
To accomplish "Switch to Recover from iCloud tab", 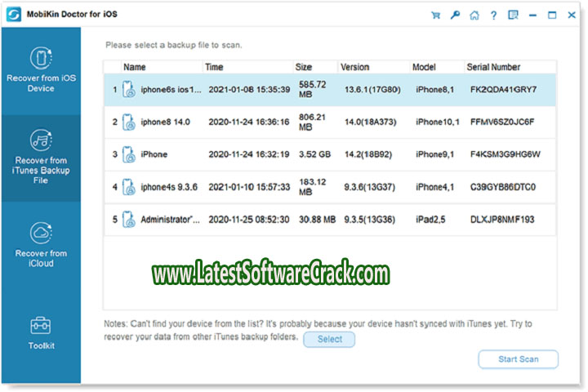I will (41, 245).
